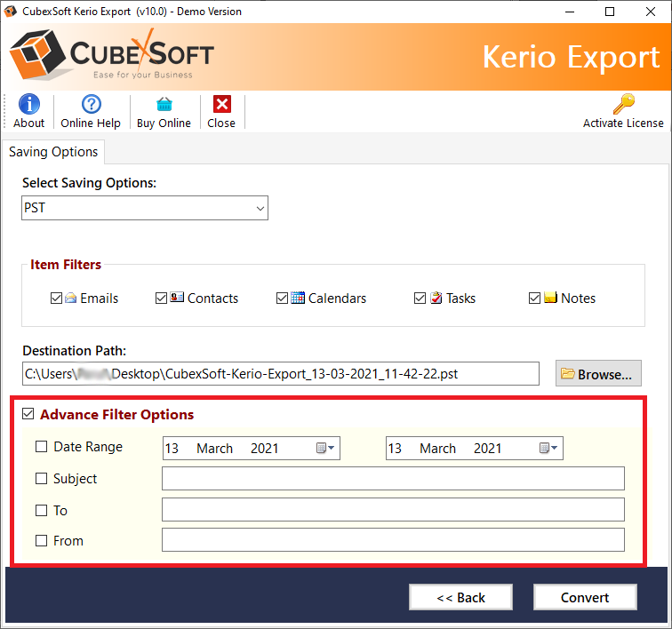Select the Saving Options tab
672x629 pixels.
(x=53, y=152)
